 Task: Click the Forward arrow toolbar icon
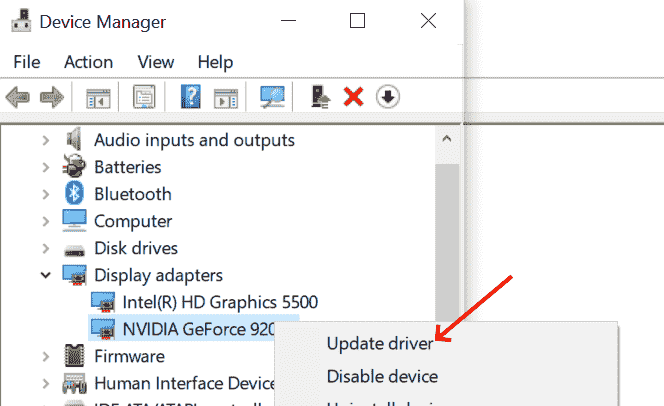click(x=52, y=97)
